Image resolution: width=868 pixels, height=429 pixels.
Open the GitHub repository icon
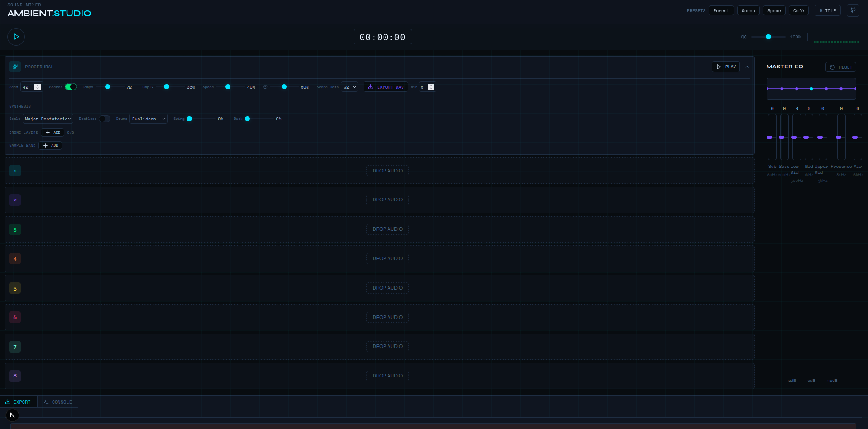coord(853,10)
